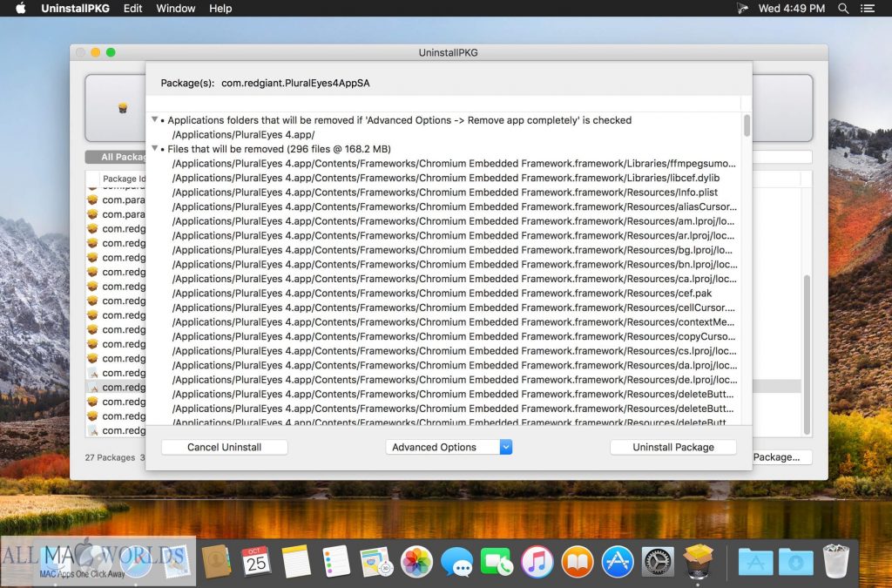Image resolution: width=892 pixels, height=588 pixels.
Task: Click the Package Id column header
Action: click(124, 179)
